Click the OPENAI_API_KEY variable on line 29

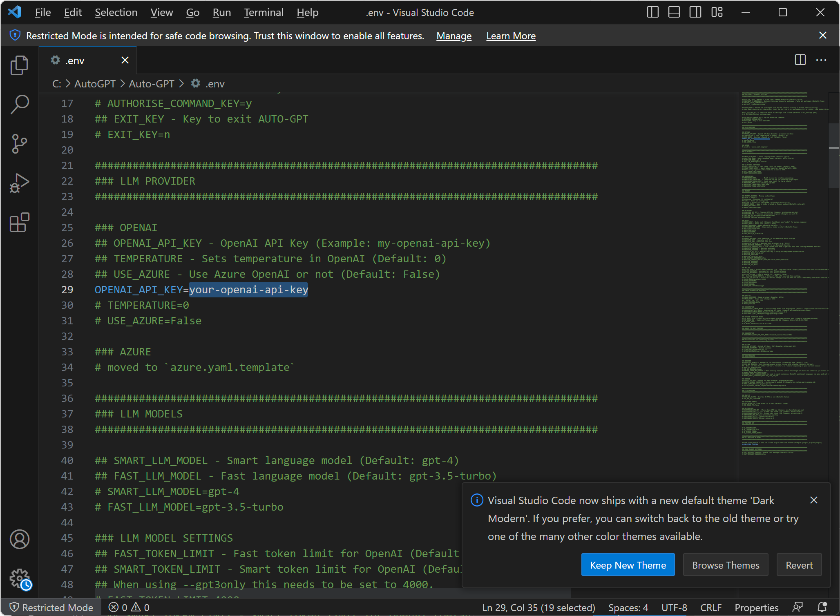[x=139, y=290]
